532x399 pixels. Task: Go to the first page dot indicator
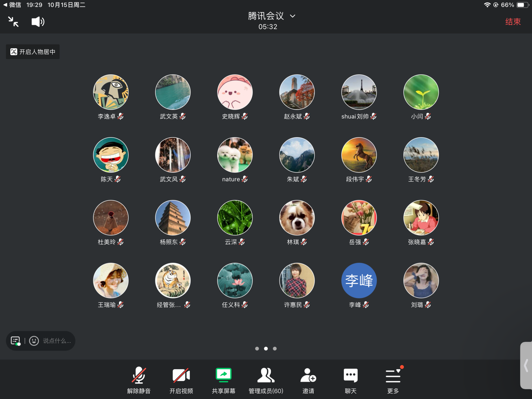(x=257, y=349)
